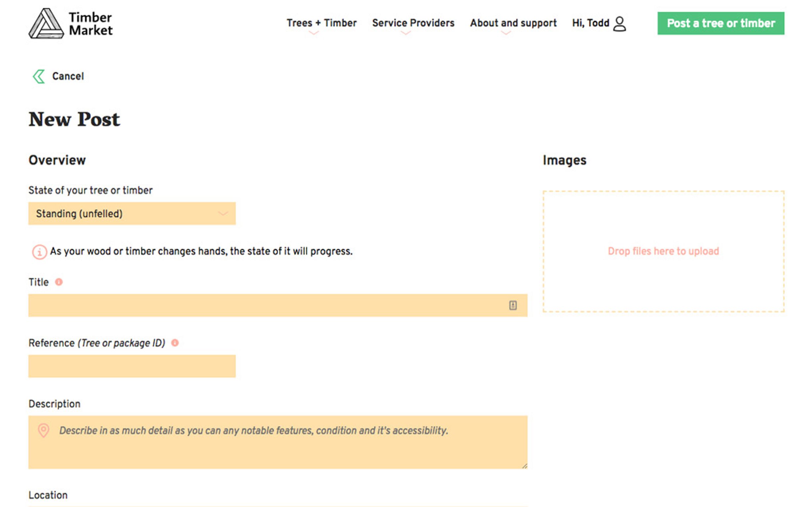Image resolution: width=812 pixels, height=507 pixels.
Task: Click the autofill icon in Title field
Action: [512, 305]
